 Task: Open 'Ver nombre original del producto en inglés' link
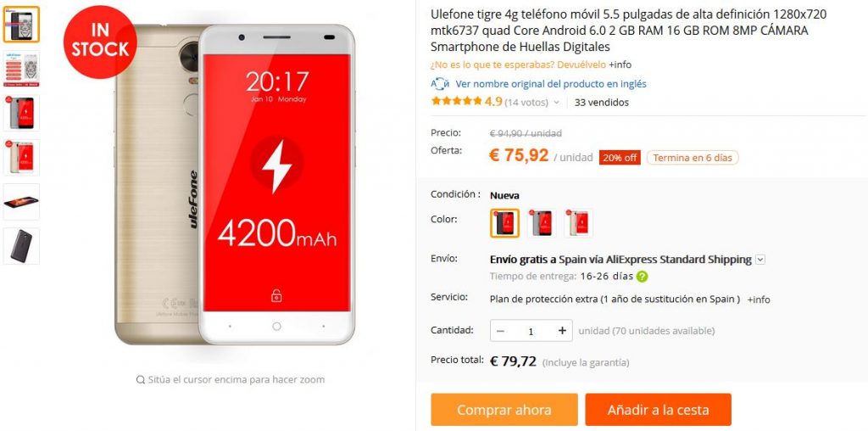click(x=551, y=84)
